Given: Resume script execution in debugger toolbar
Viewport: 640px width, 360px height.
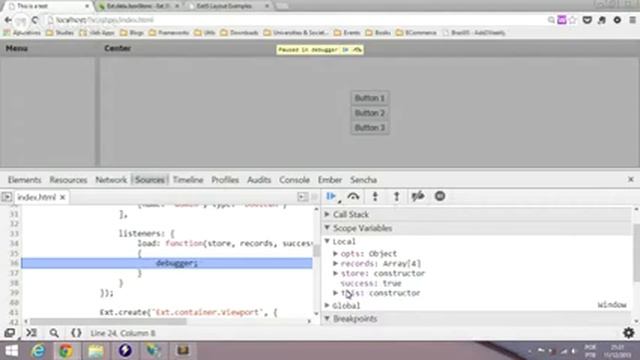Looking at the screenshot, I should 331,197.
